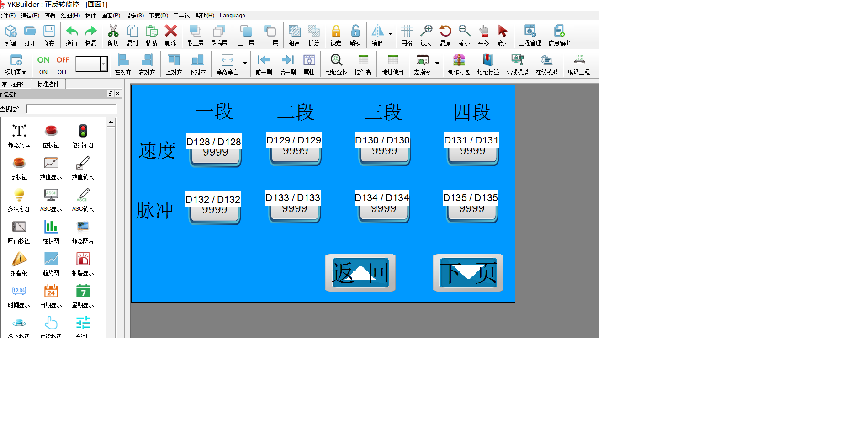Open the 编辑(E) menu
This screenshot has height=430, width=868.
[30, 16]
